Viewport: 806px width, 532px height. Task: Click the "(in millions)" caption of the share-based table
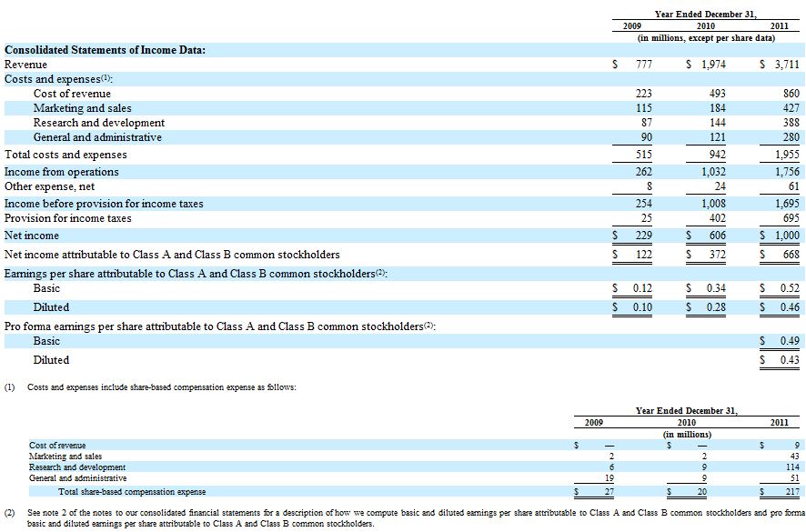pyautogui.click(x=687, y=435)
